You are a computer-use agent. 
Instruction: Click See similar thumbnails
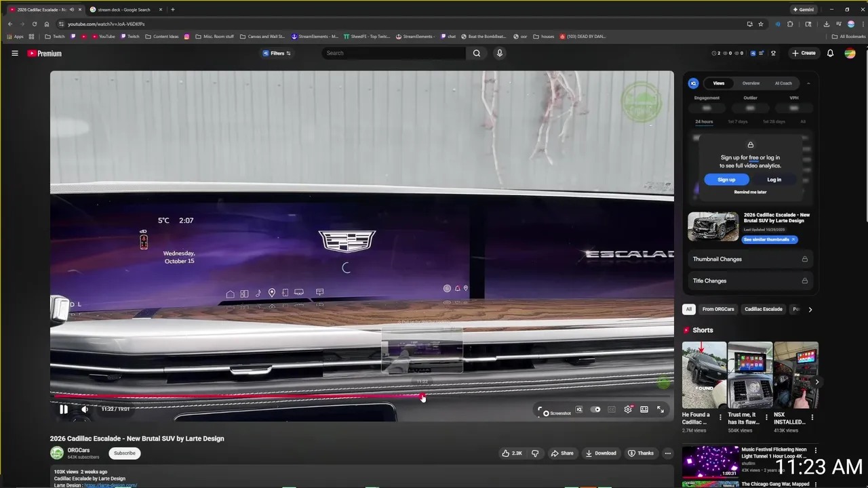click(769, 239)
